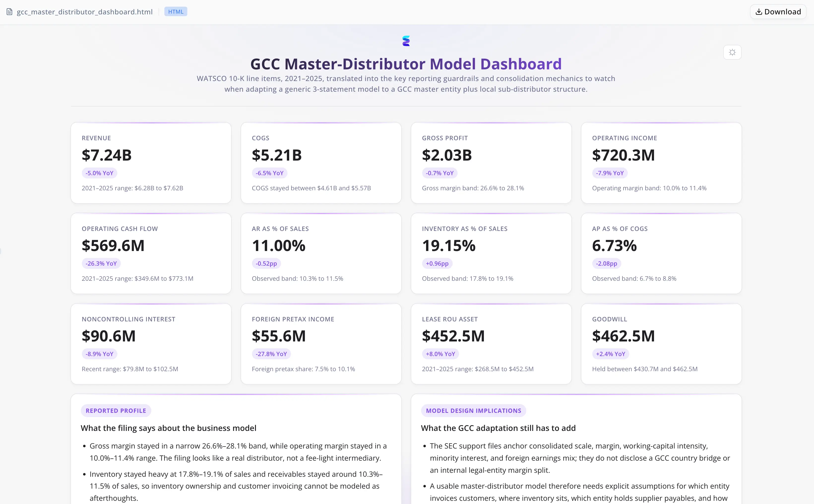Click the heading 'What the GCC adaptation still has to add'
The image size is (814, 504).
click(499, 428)
